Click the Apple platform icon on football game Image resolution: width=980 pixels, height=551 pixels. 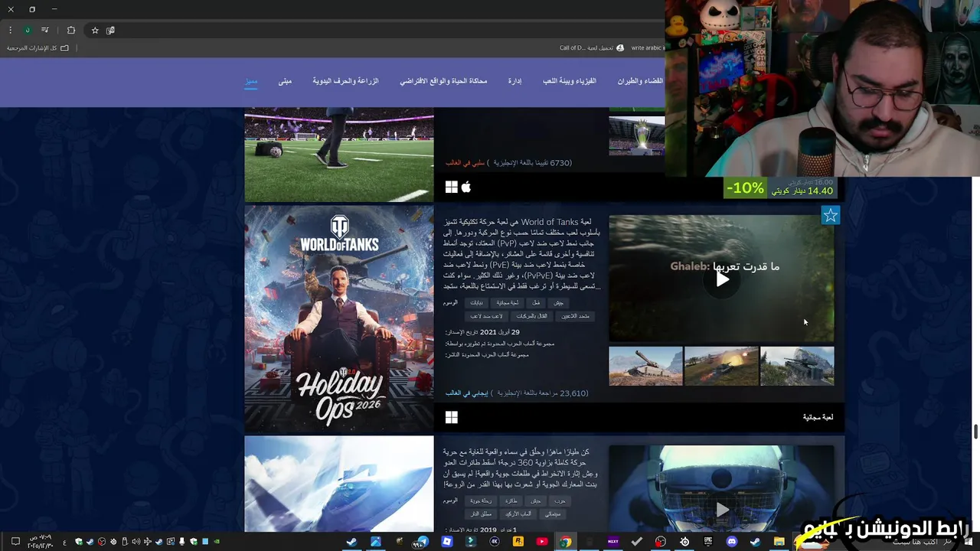tap(466, 187)
